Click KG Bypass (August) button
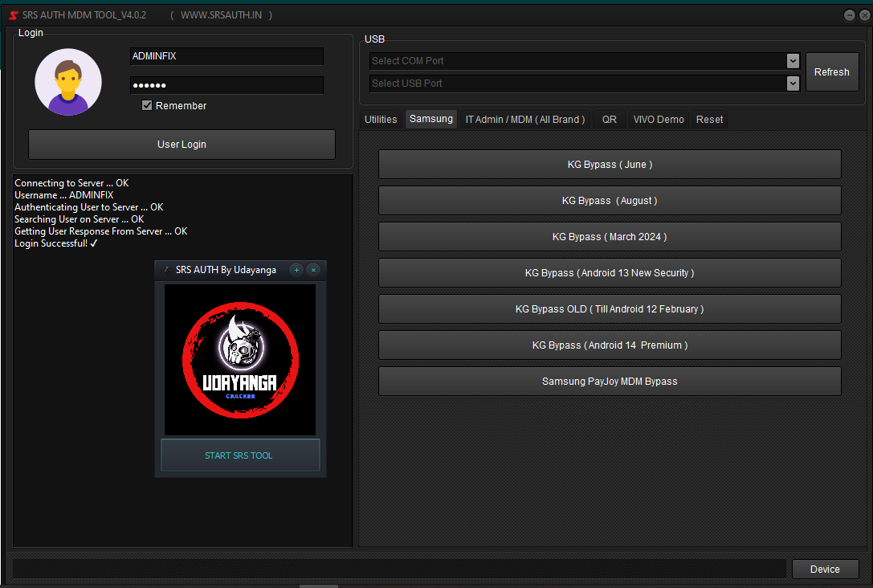The image size is (873, 588). [610, 201]
